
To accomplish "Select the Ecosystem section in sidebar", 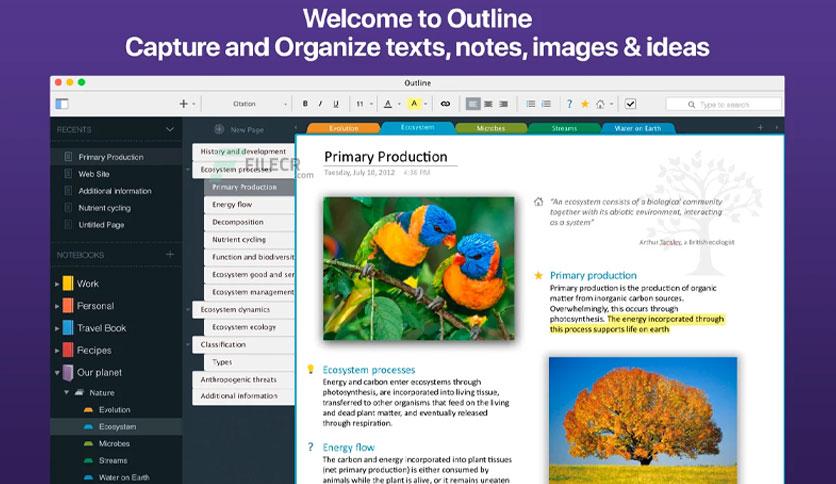I will pyautogui.click(x=116, y=426).
